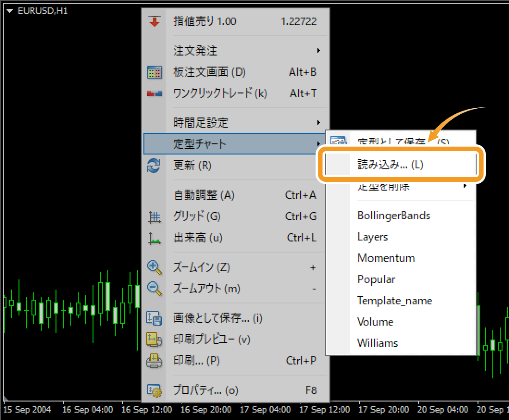The image size is (509, 420).
Task: Click the print preview icon
Action: click(155, 340)
